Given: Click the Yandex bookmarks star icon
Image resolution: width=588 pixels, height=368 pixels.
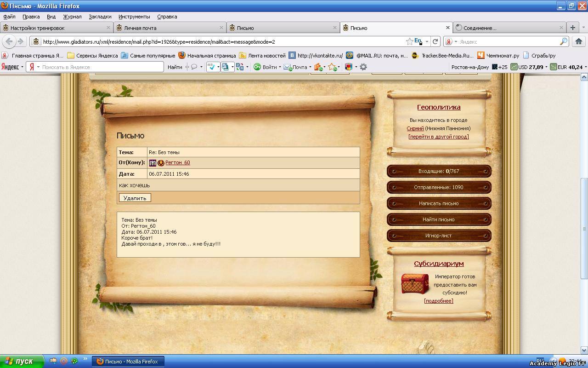Looking at the screenshot, I should click(332, 67).
